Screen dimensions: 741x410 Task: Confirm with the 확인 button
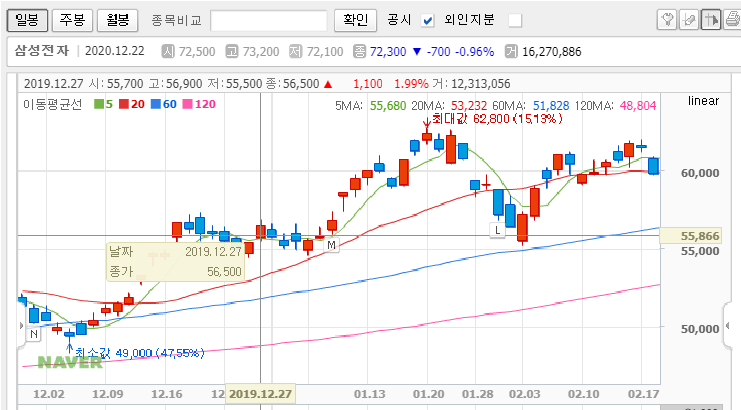click(x=355, y=20)
